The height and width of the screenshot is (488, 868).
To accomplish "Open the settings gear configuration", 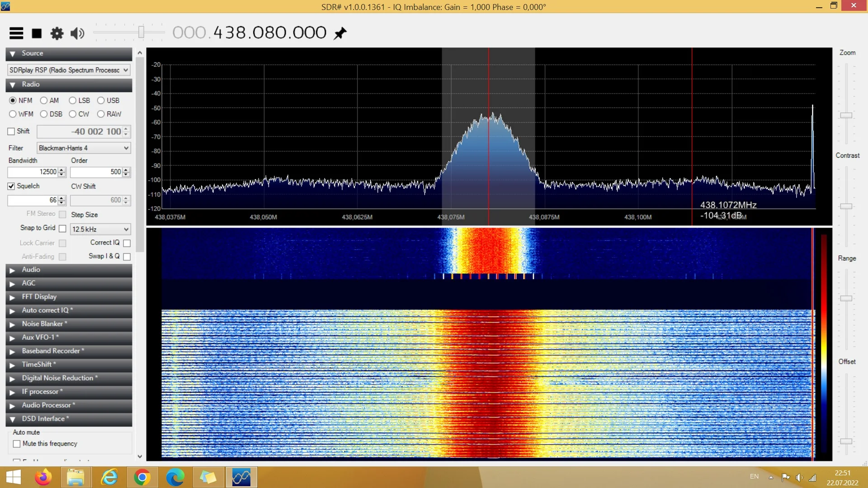I will coord(57,33).
